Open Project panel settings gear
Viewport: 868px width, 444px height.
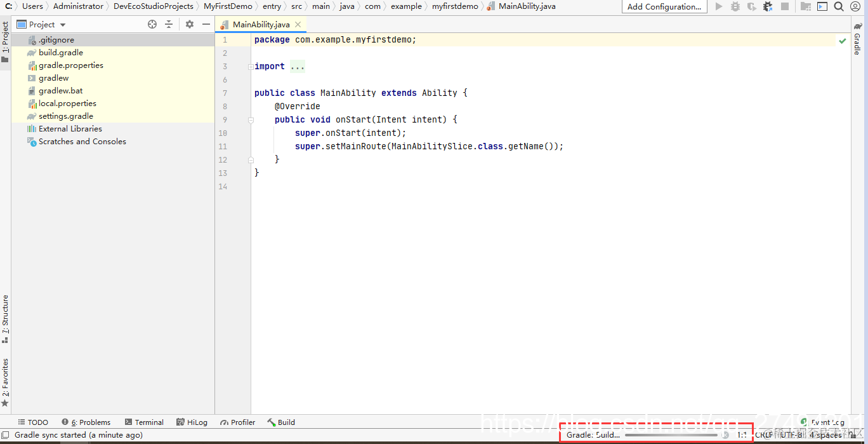pyautogui.click(x=190, y=24)
